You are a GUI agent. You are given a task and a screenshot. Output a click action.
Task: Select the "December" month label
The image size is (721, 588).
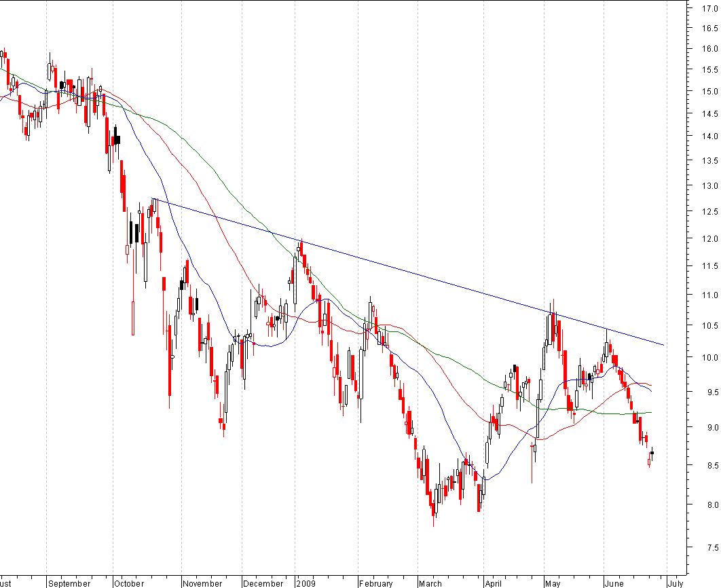(263, 583)
